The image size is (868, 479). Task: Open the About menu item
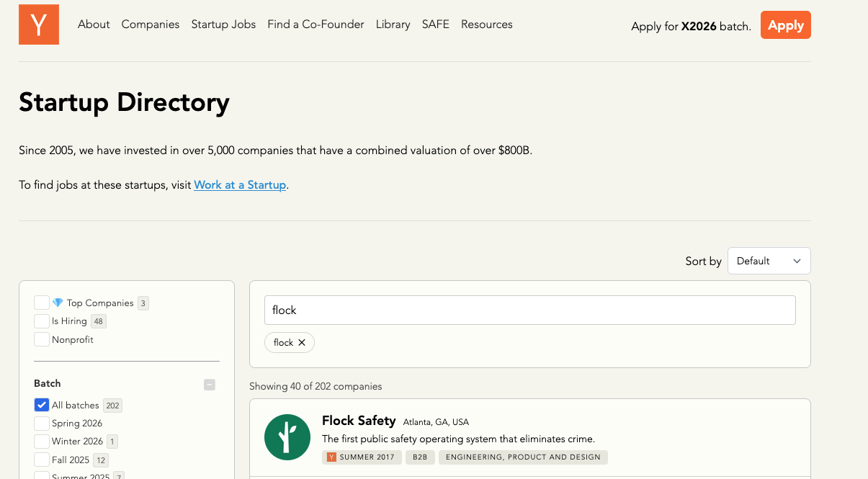(x=94, y=24)
